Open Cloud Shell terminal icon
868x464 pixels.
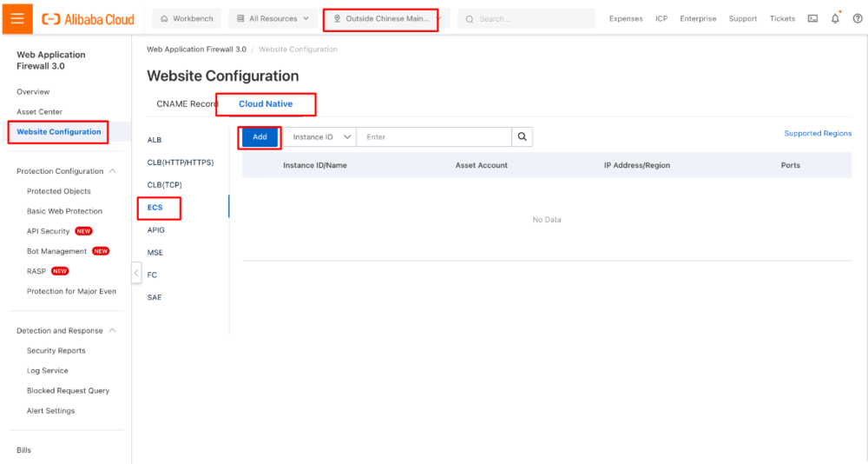coord(812,19)
